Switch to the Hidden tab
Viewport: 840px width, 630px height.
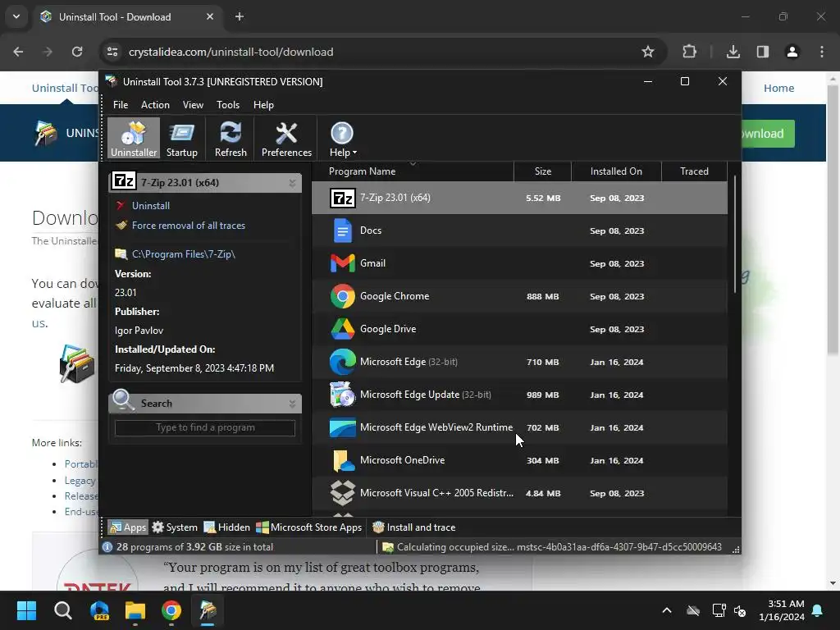tap(226, 527)
